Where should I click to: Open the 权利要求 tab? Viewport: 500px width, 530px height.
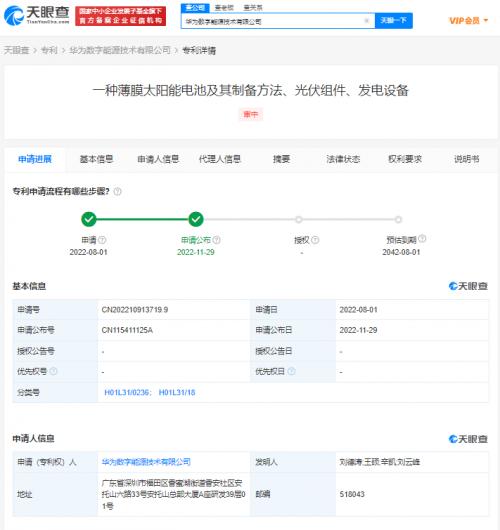[x=405, y=159]
